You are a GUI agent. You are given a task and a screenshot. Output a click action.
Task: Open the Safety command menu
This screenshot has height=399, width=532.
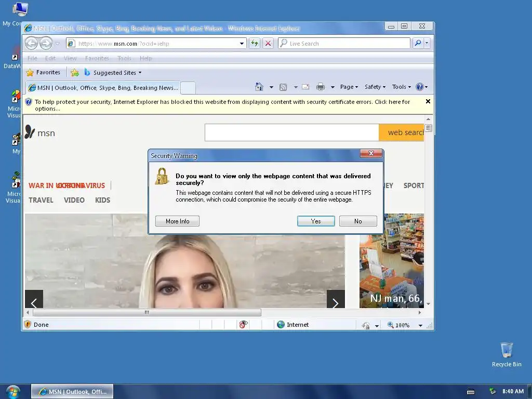[375, 87]
